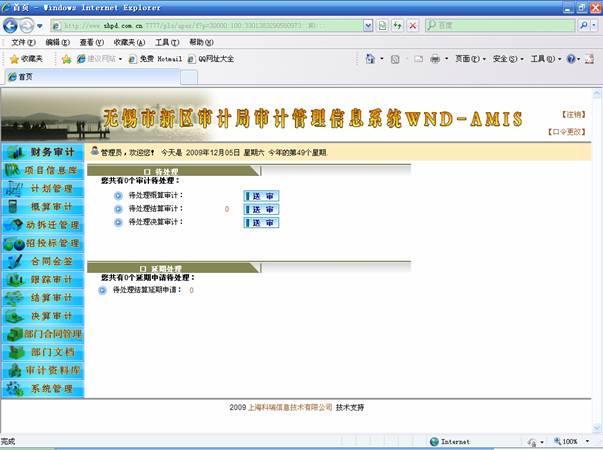
Task: Open the Print options dropdown arrow
Action: (x=446, y=59)
